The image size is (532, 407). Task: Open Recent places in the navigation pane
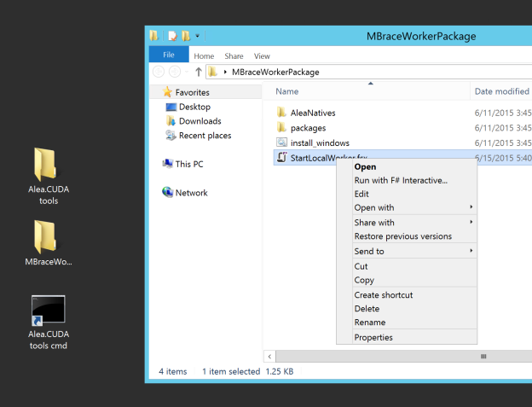coord(205,136)
